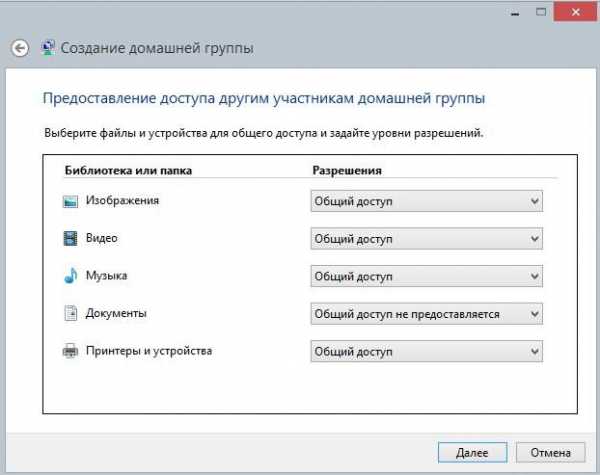Click the Изображения library icon
The image size is (600, 475).
pyautogui.click(x=70, y=201)
